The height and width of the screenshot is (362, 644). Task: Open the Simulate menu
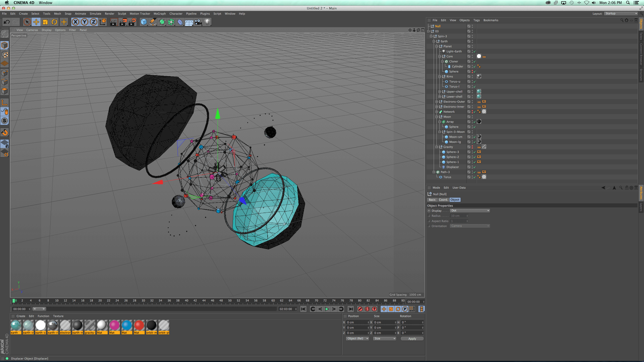95,14
